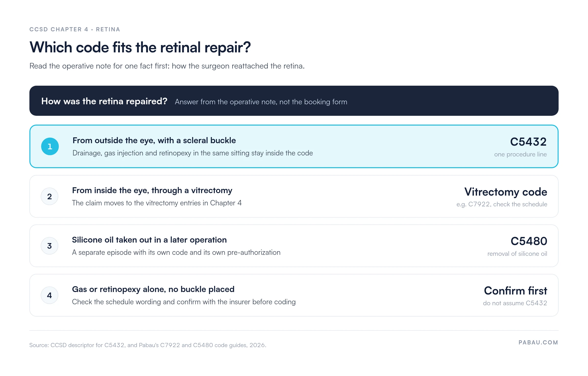The width and height of the screenshot is (588, 376).
Task: Click 'removal of silicone oil' caption
Action: pos(517,254)
